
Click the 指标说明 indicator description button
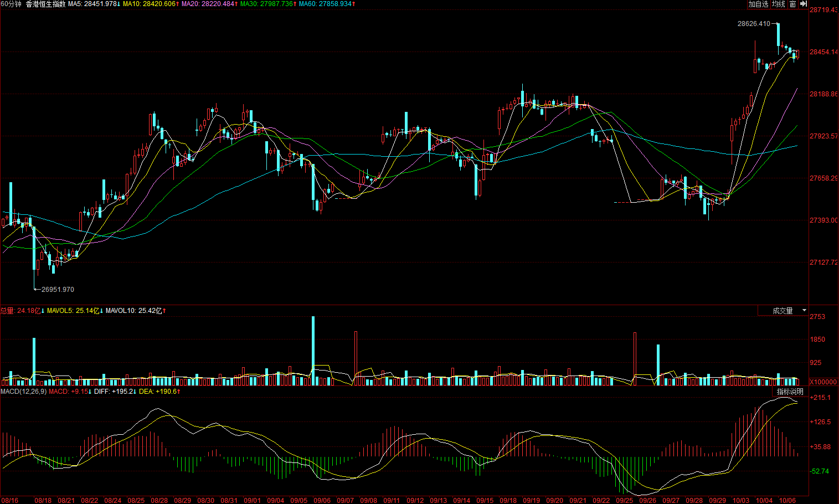click(x=790, y=392)
